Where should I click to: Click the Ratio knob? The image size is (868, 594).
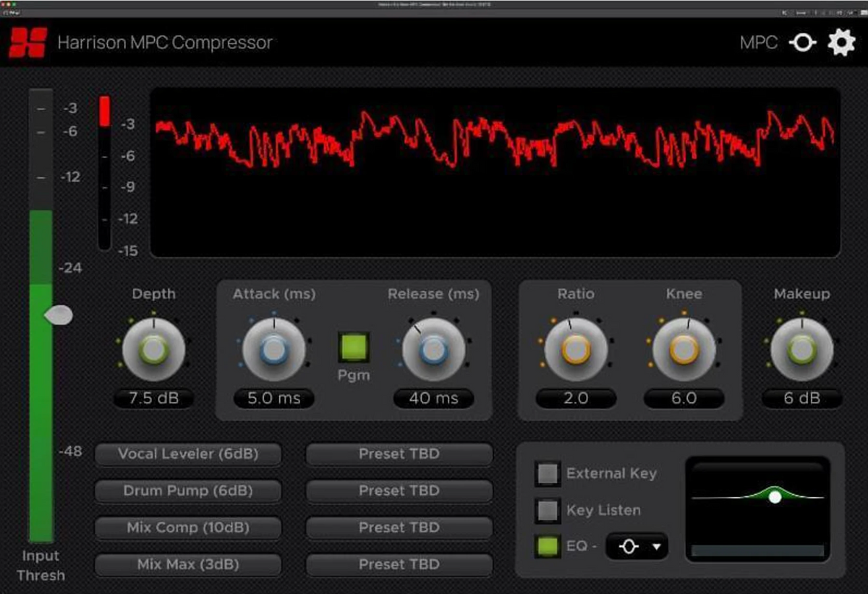click(575, 349)
